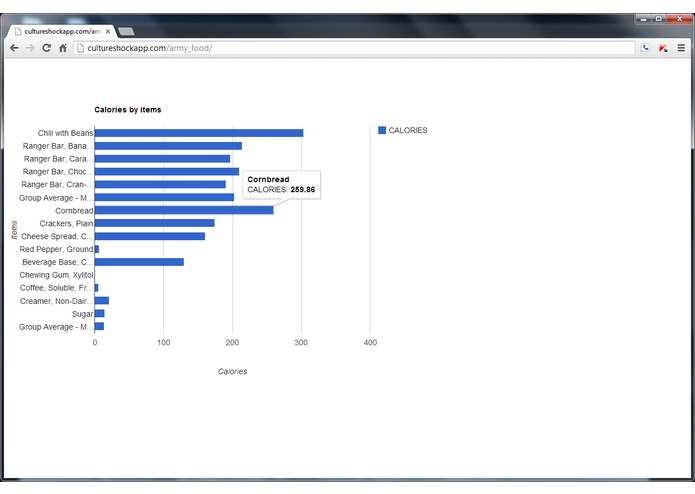Open the home page via house icon
This screenshot has height=494, width=695.
(x=62, y=48)
